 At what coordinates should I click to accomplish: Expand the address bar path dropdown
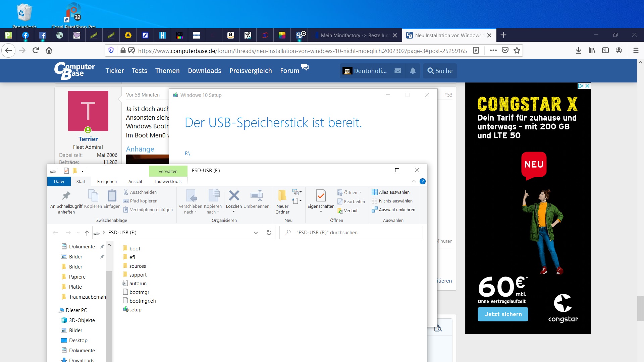[256, 233]
